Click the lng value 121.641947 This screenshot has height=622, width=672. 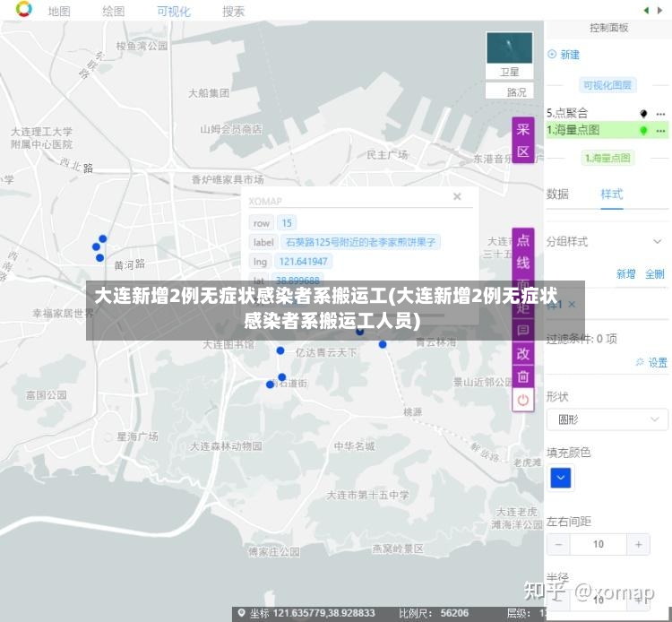coord(303,261)
